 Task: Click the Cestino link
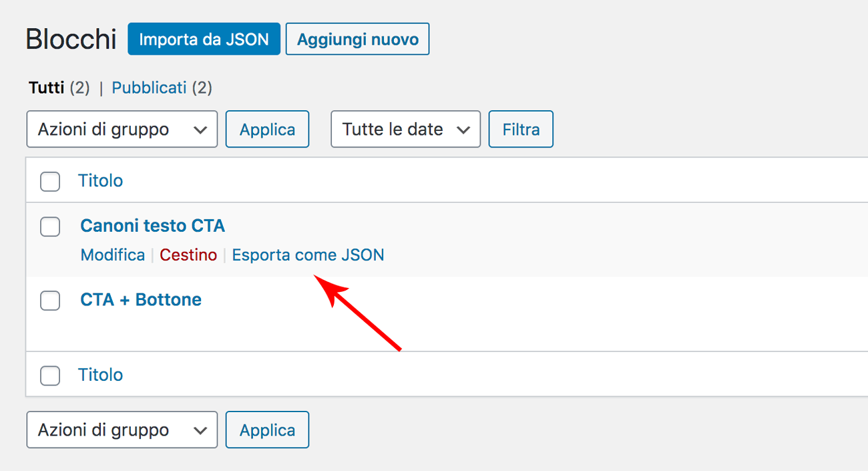(188, 255)
